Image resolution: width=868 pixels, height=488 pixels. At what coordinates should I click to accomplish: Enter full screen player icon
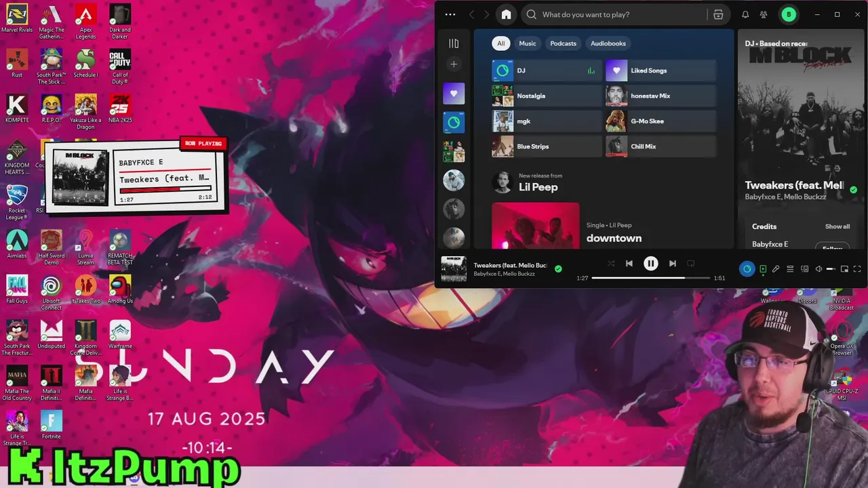click(x=857, y=269)
